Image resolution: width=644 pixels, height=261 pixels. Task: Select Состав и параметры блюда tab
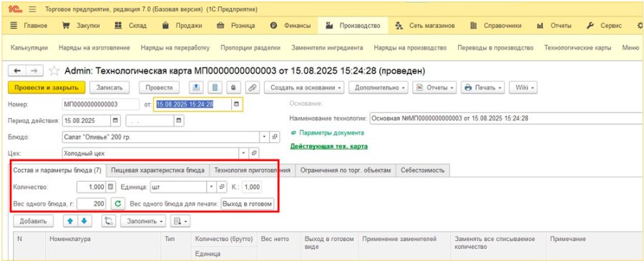coord(57,170)
